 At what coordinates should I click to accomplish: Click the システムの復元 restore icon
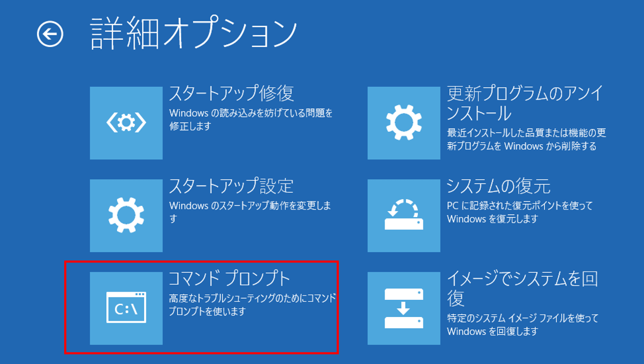click(x=403, y=215)
